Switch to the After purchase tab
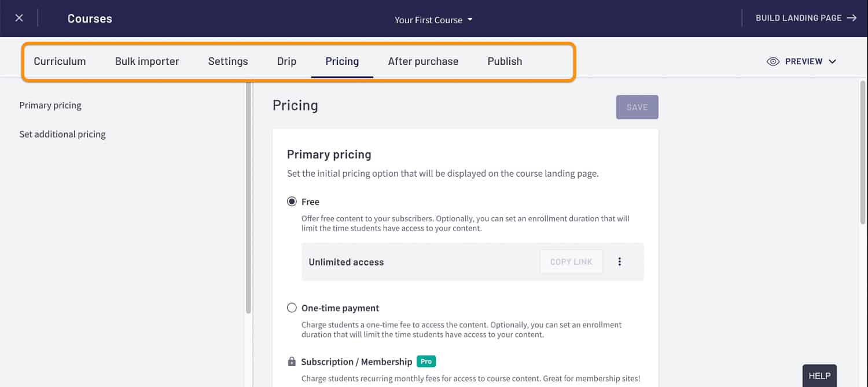The height and width of the screenshot is (387, 868). click(x=423, y=61)
